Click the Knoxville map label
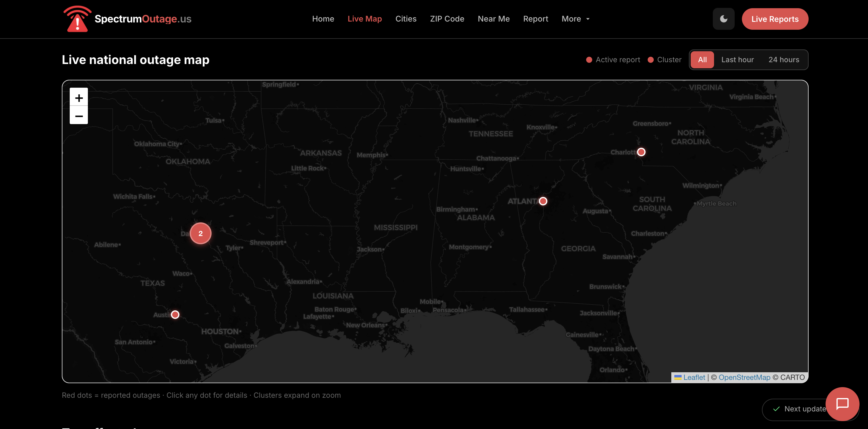Image resolution: width=868 pixels, height=429 pixels. [x=540, y=127]
